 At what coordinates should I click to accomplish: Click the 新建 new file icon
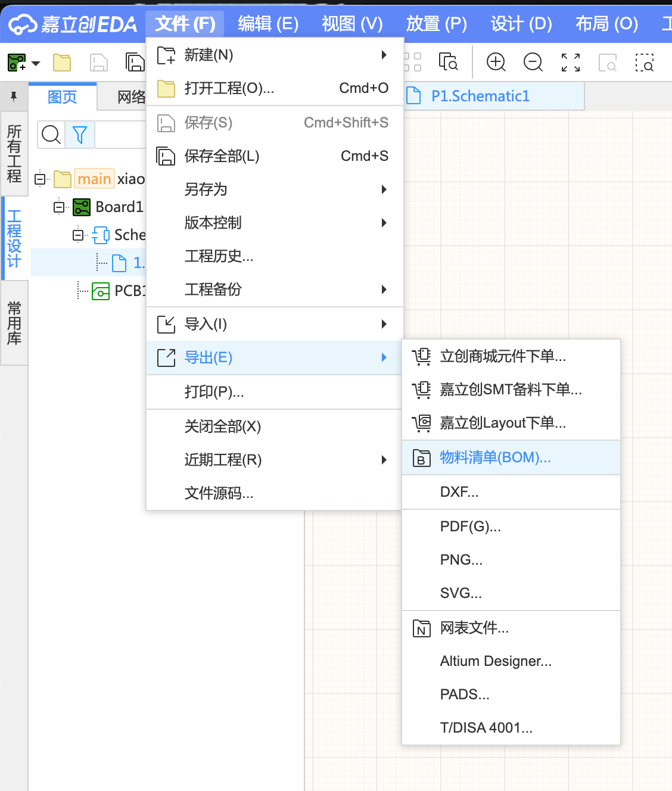(166, 55)
